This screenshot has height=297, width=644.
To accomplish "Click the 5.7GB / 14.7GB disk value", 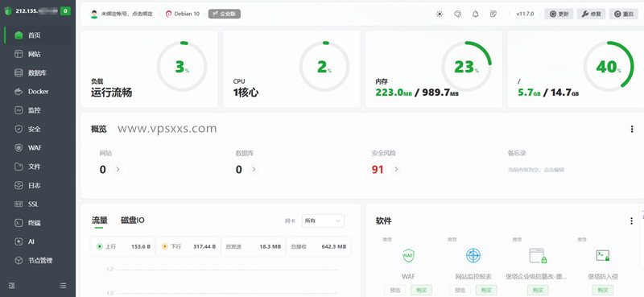I will 548,93.
